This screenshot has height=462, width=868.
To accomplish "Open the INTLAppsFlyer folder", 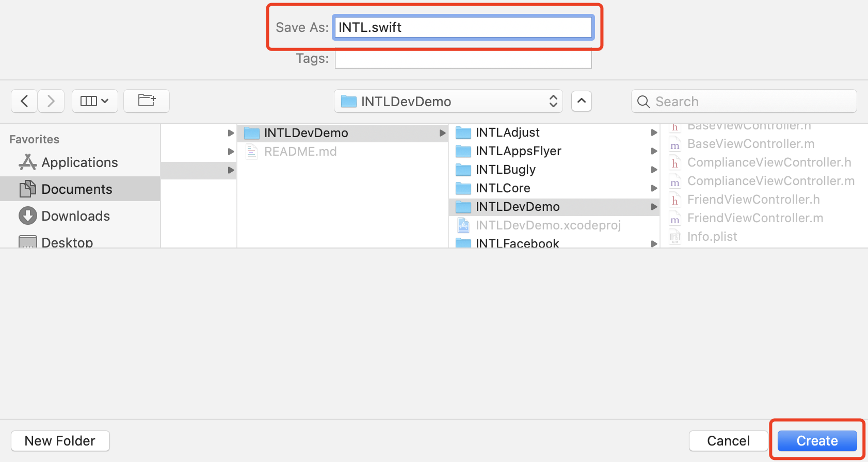I will tap(554, 151).
